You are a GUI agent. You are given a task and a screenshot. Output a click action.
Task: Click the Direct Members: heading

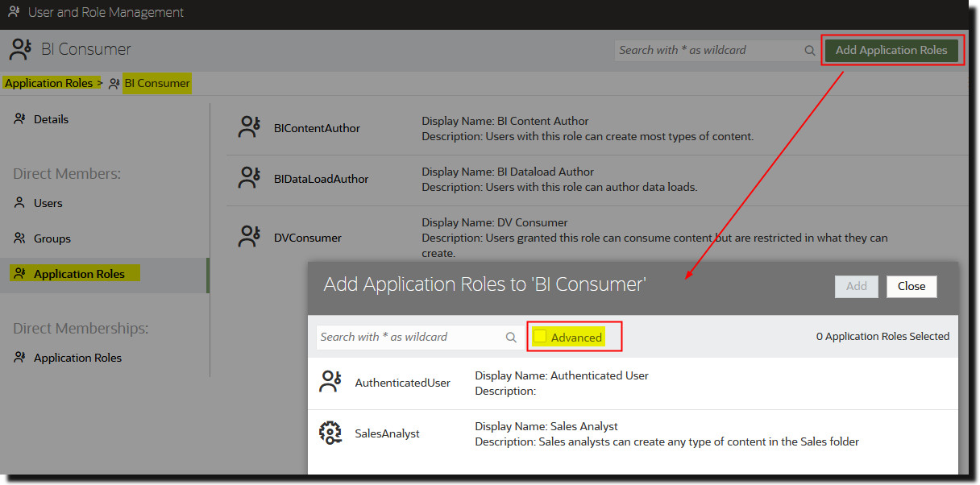click(x=67, y=173)
